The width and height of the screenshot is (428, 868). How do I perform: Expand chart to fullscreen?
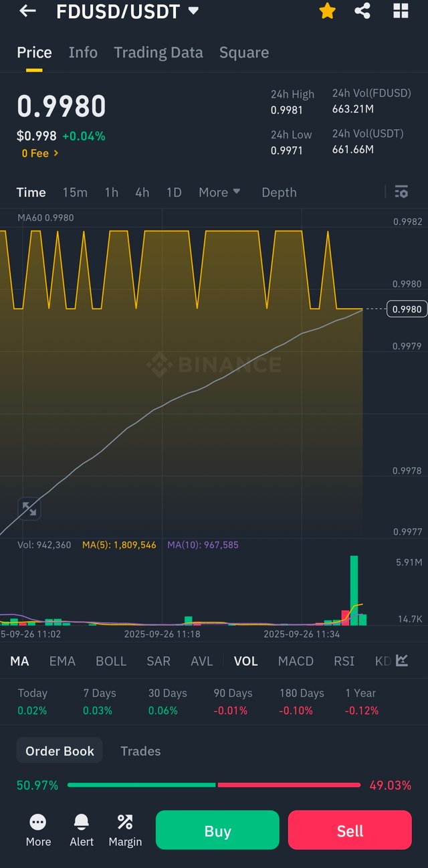[x=29, y=509]
